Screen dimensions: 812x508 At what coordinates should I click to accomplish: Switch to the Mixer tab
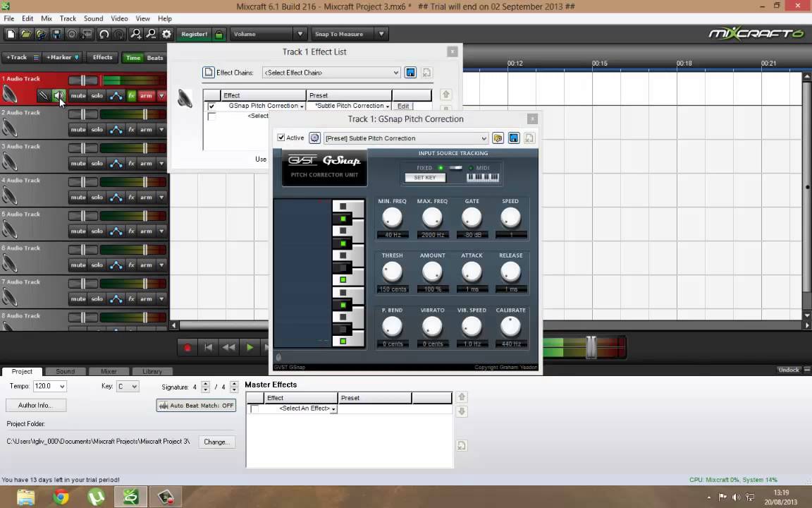[109, 371]
